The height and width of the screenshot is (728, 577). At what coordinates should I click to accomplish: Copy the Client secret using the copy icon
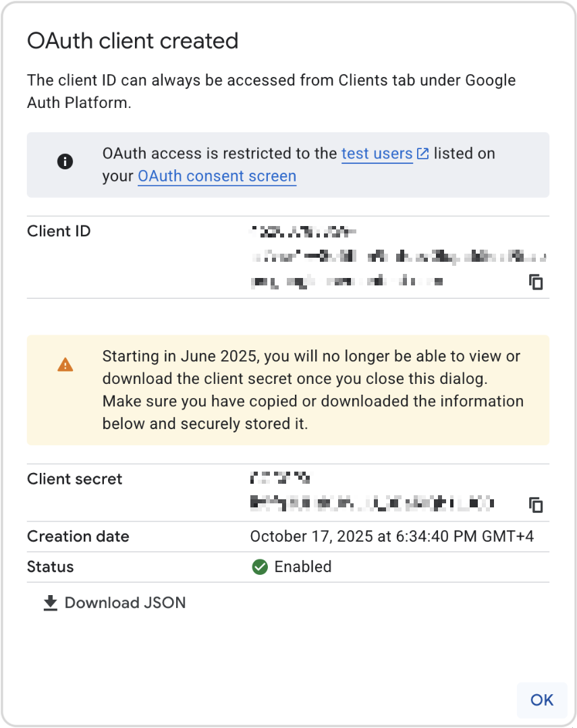(x=537, y=504)
